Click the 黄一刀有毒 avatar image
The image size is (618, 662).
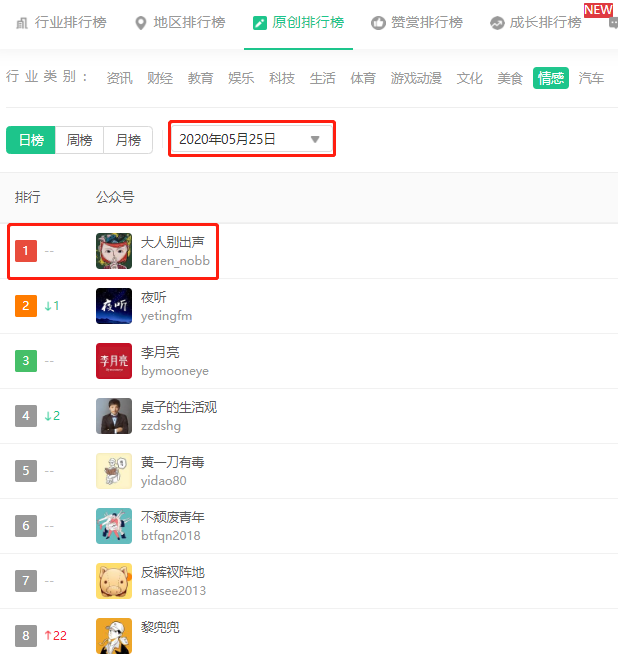114,471
